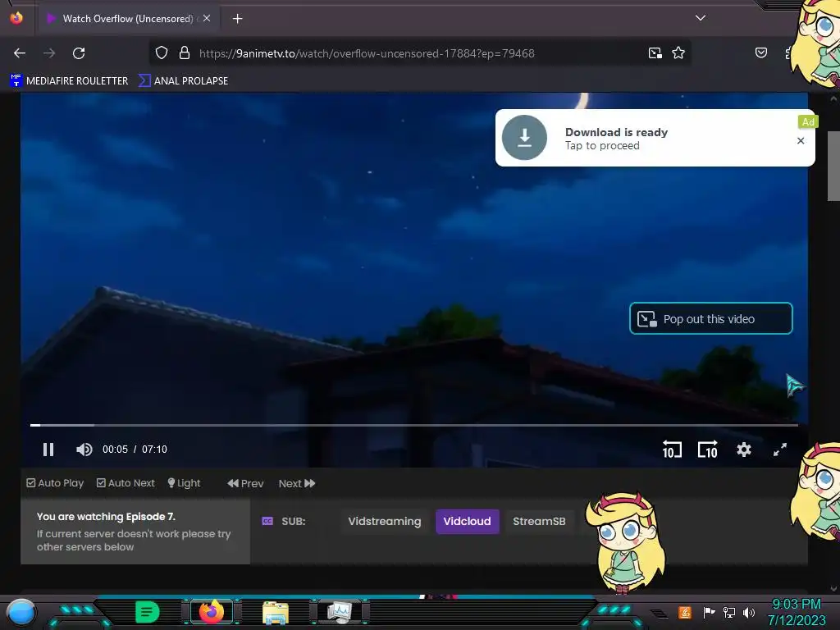
Task: Click the Star Butterfly mascot near server list
Action: 625,543
